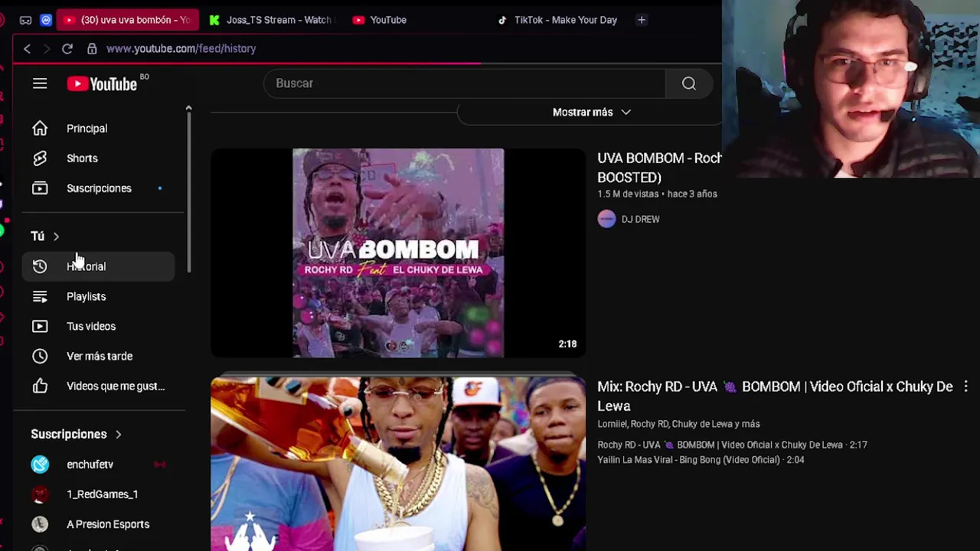Click the 1_RedGames_1 avatar
Viewport: 980px width, 551px height.
pyautogui.click(x=40, y=494)
